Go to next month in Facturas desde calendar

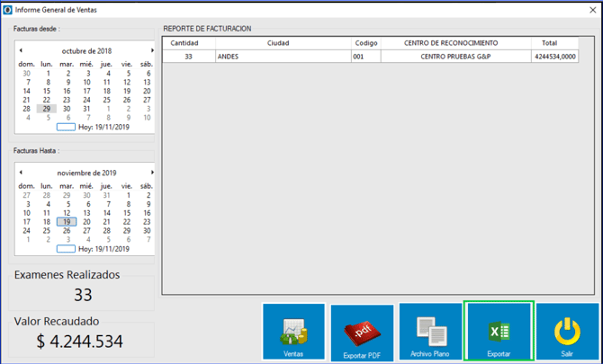(x=152, y=51)
